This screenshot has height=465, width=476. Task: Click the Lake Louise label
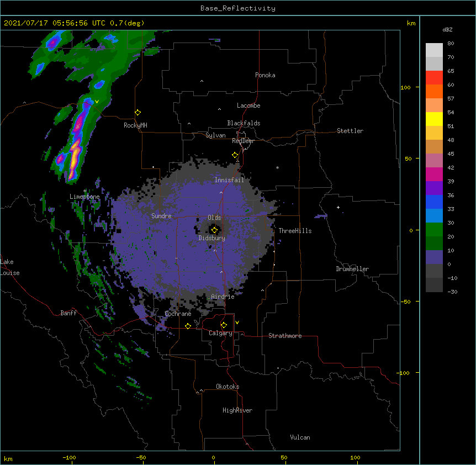10,267
